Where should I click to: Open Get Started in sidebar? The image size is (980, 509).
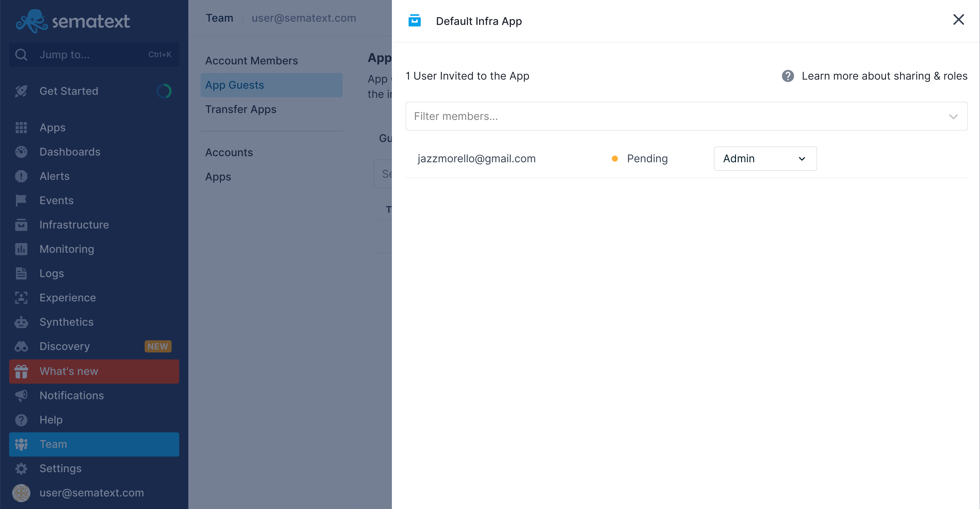[68, 91]
